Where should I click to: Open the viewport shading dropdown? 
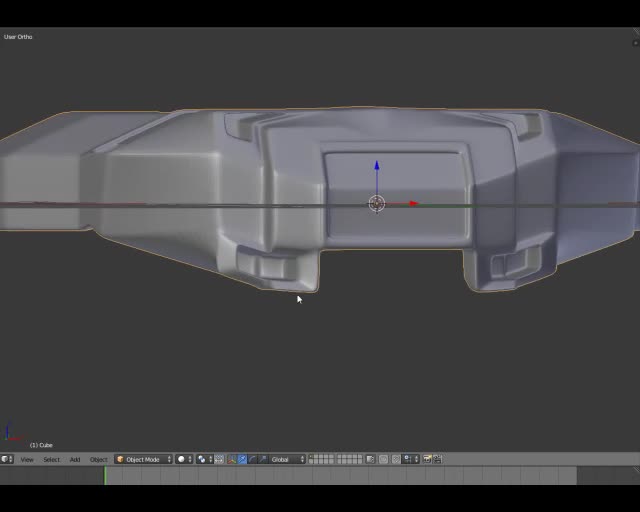[184, 459]
